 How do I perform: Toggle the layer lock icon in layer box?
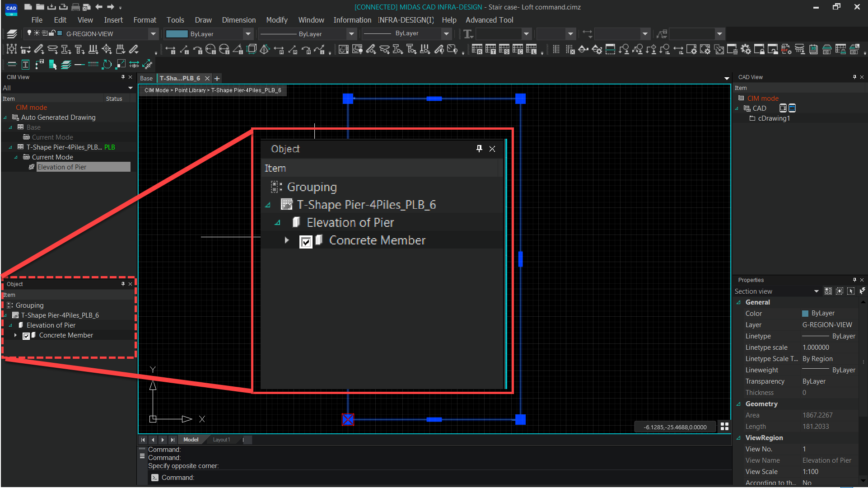[x=52, y=33]
